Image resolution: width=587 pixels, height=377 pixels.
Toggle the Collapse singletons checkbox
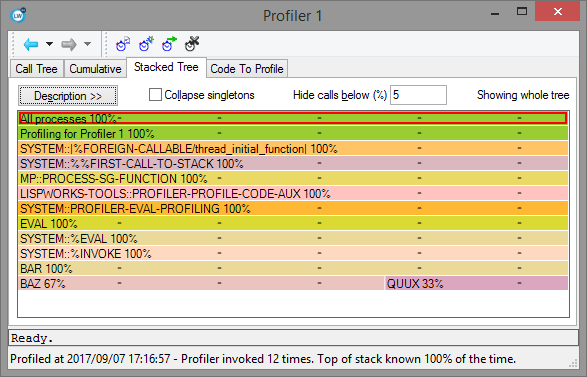pyautogui.click(x=155, y=95)
